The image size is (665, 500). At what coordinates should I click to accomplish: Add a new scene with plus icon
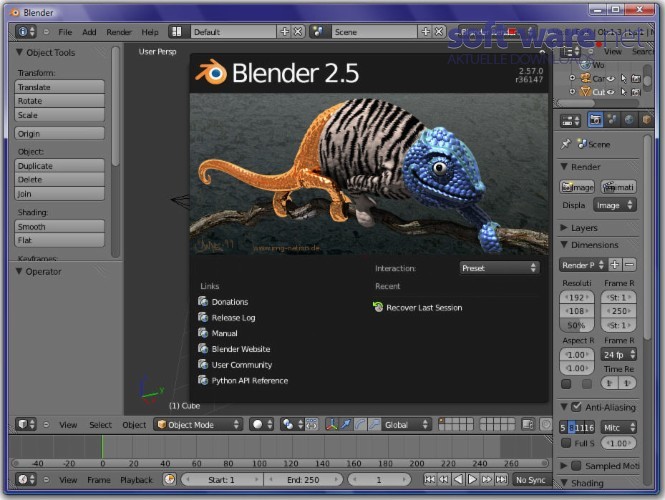(x=425, y=32)
